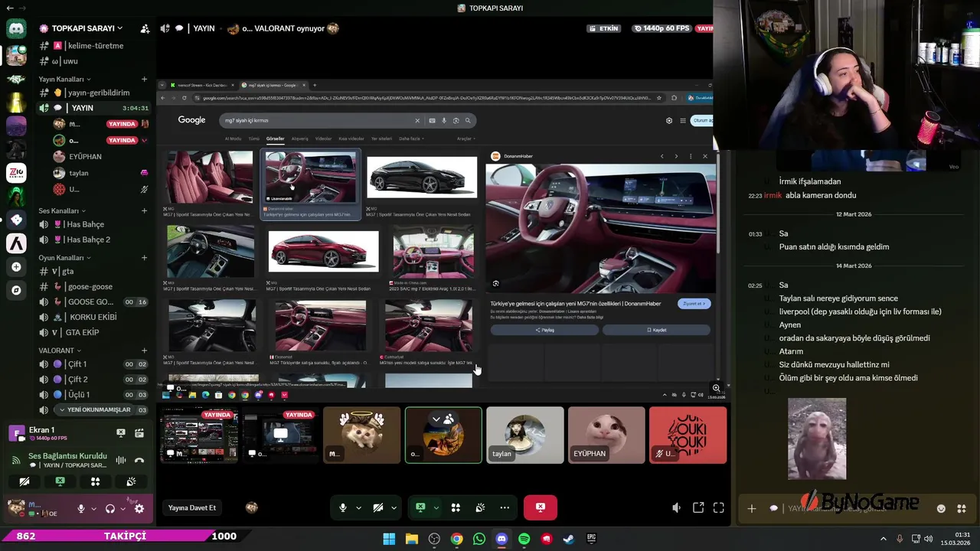
Task: Open emoji picker in chat box
Action: tap(941, 508)
